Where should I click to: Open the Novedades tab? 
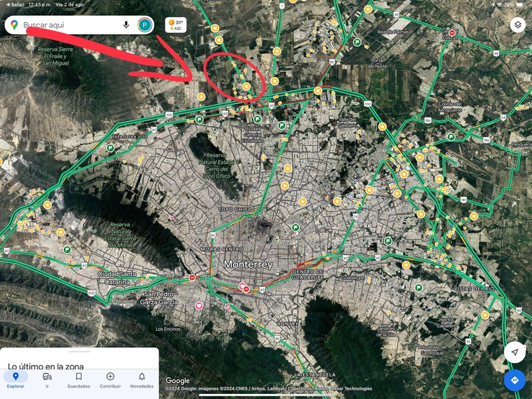142,380
